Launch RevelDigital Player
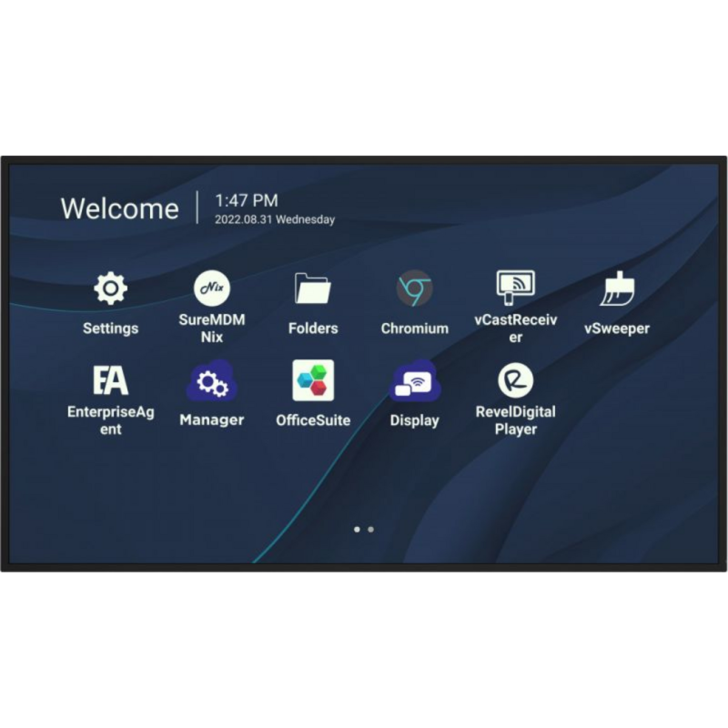The image size is (728, 728). click(x=516, y=379)
